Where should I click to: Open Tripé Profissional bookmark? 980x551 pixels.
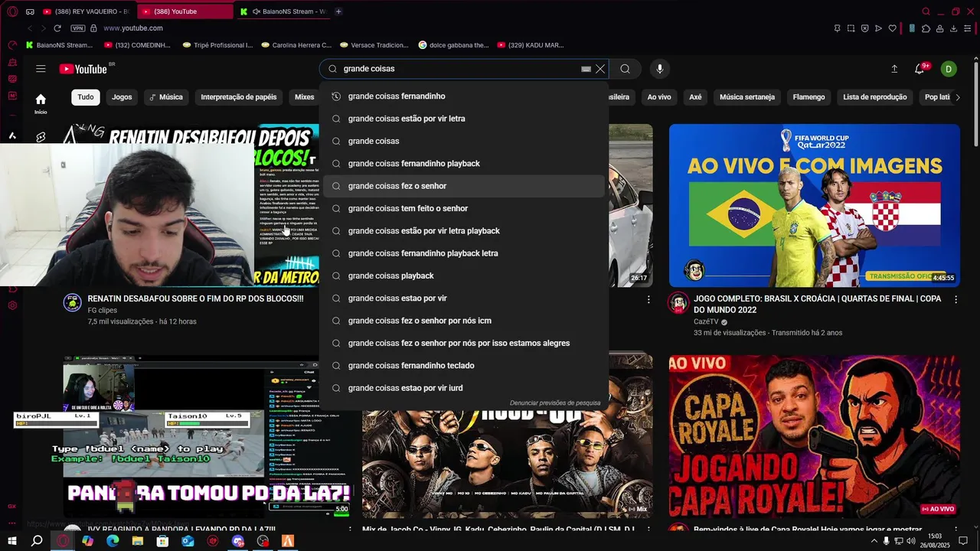pyautogui.click(x=217, y=45)
